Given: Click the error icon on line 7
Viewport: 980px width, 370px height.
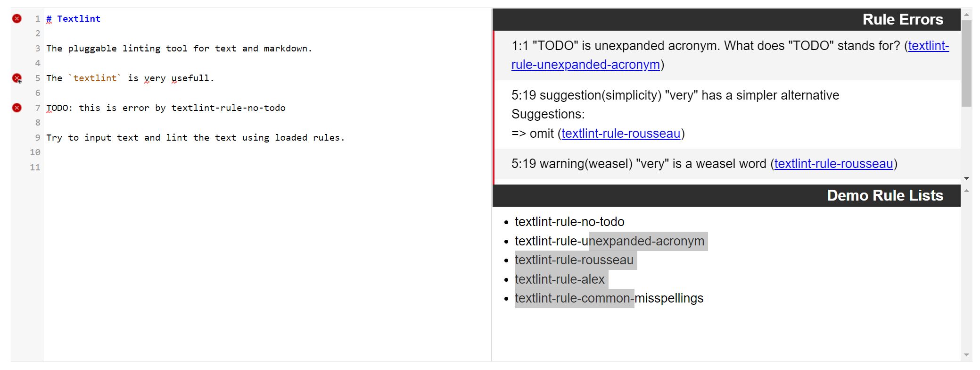Looking at the screenshot, I should (x=17, y=108).
